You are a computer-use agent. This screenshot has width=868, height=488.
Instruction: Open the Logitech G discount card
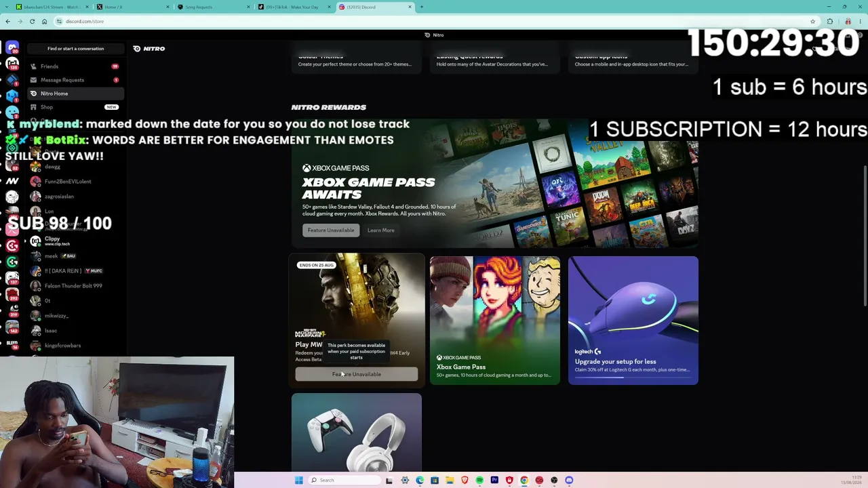633,320
